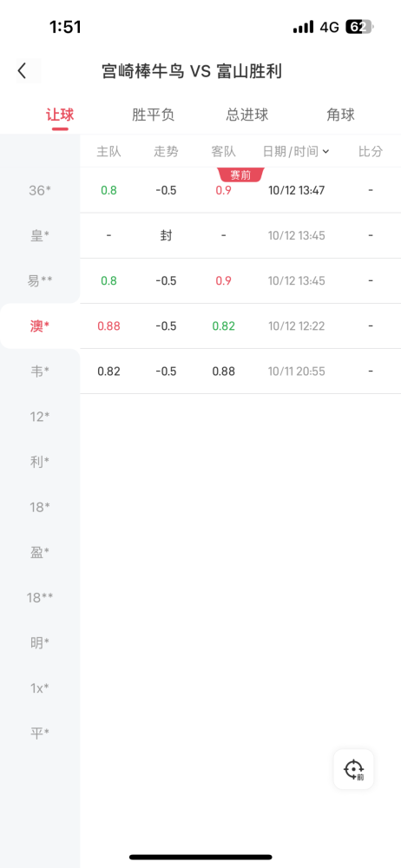
Task: Choose bookmaker 36* in sidebar
Action: pyautogui.click(x=40, y=190)
